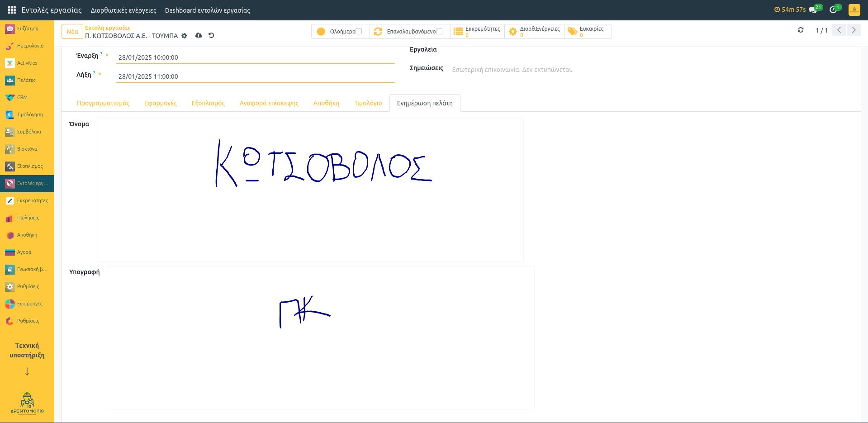
Task: Open CRM in sidebar
Action: [27, 97]
